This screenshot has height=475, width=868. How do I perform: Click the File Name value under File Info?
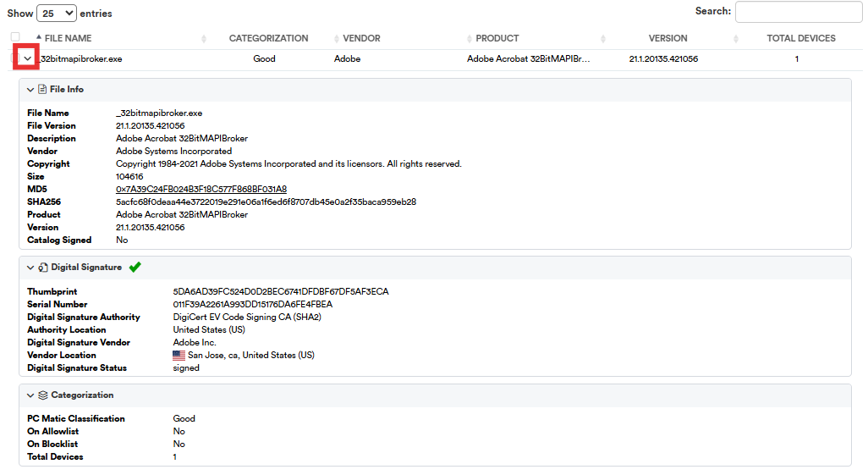click(159, 113)
